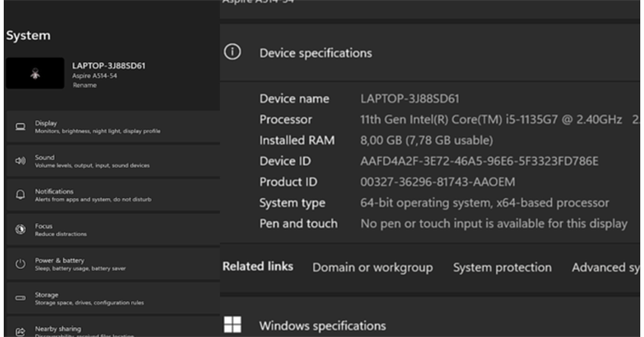Click the Installed RAM label
This screenshot has width=644, height=337.
tap(297, 140)
